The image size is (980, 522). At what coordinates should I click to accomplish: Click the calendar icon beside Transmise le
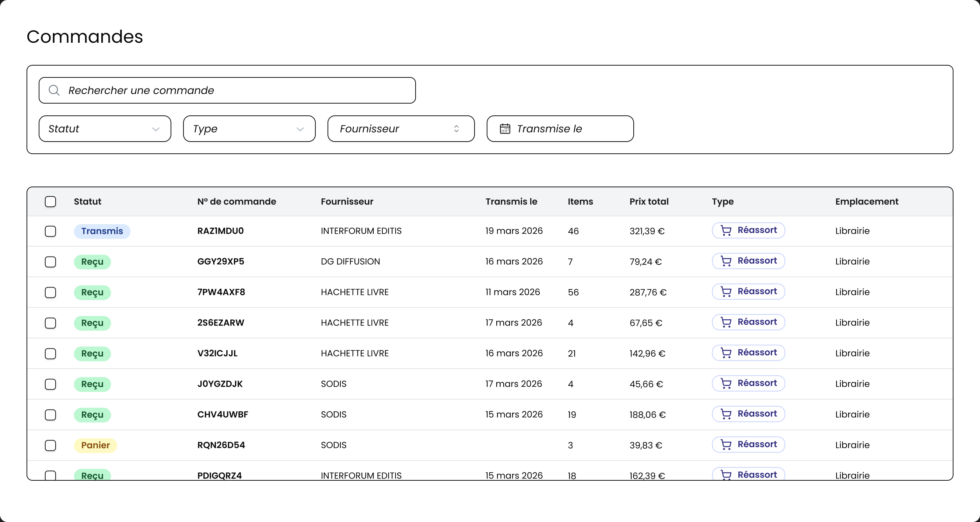[x=505, y=129]
